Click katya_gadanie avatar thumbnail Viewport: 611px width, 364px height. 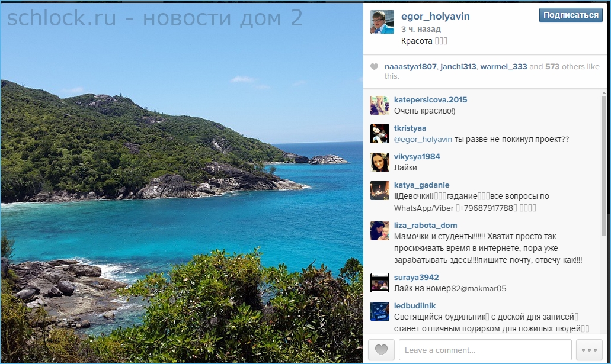pos(379,191)
